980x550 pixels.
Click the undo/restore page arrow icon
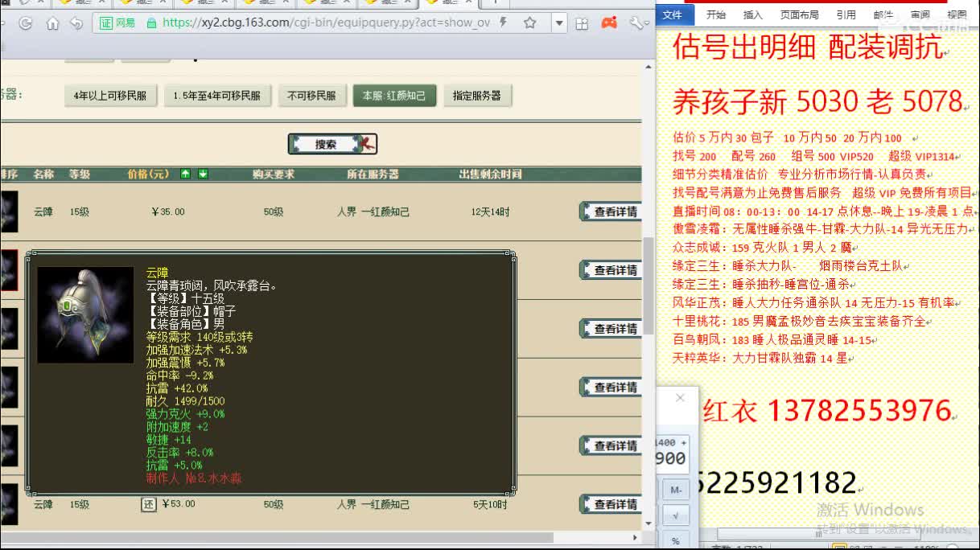pyautogui.click(x=76, y=23)
